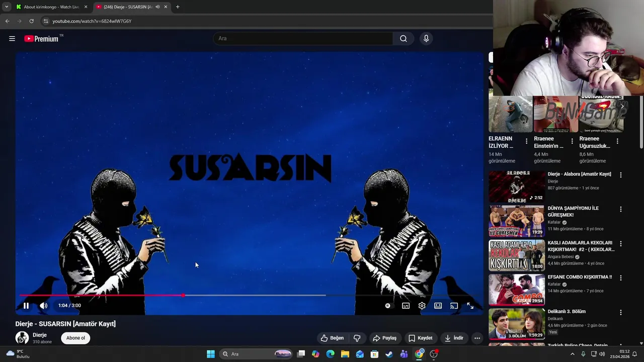The image size is (644, 362).
Task: Open 'KASLI ADAMLARLA KEKOLARI KIŞKIRTMAK' video
Action: coord(581,246)
